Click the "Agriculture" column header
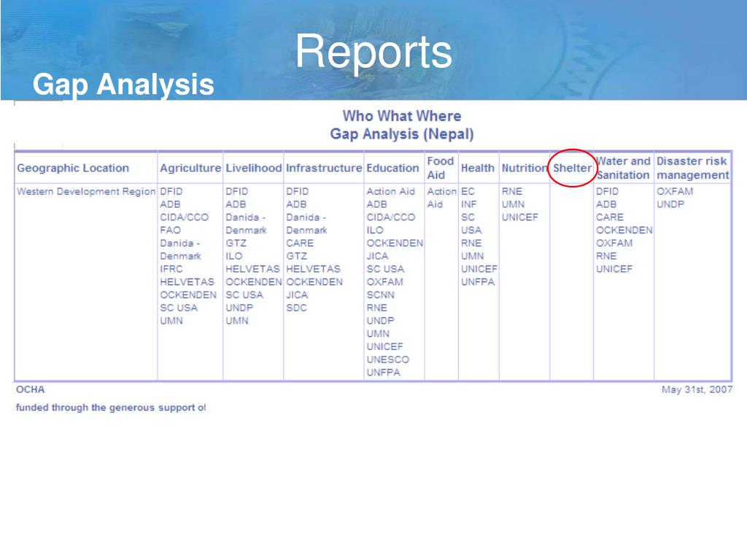The width and height of the screenshot is (747, 560). 190,168
